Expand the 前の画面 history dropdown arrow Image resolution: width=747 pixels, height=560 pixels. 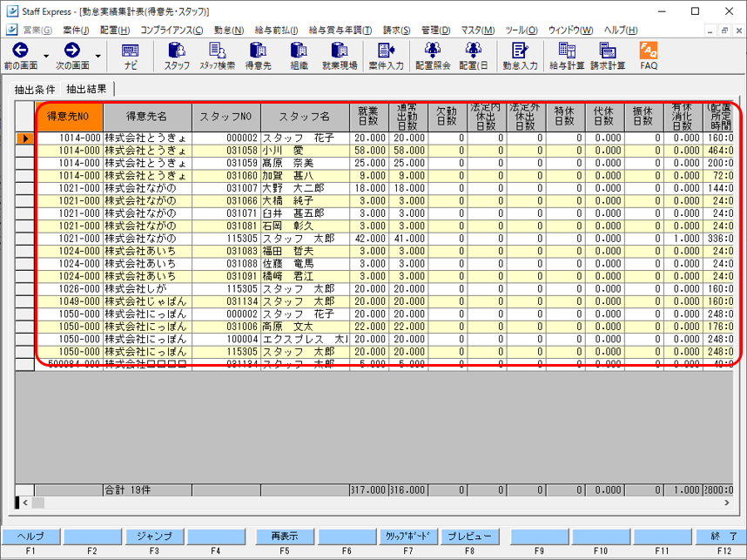[46, 57]
